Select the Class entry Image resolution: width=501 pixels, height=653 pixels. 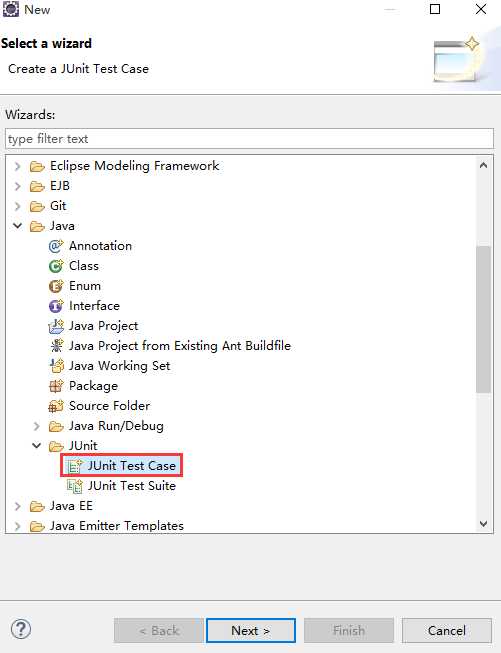[x=84, y=266]
